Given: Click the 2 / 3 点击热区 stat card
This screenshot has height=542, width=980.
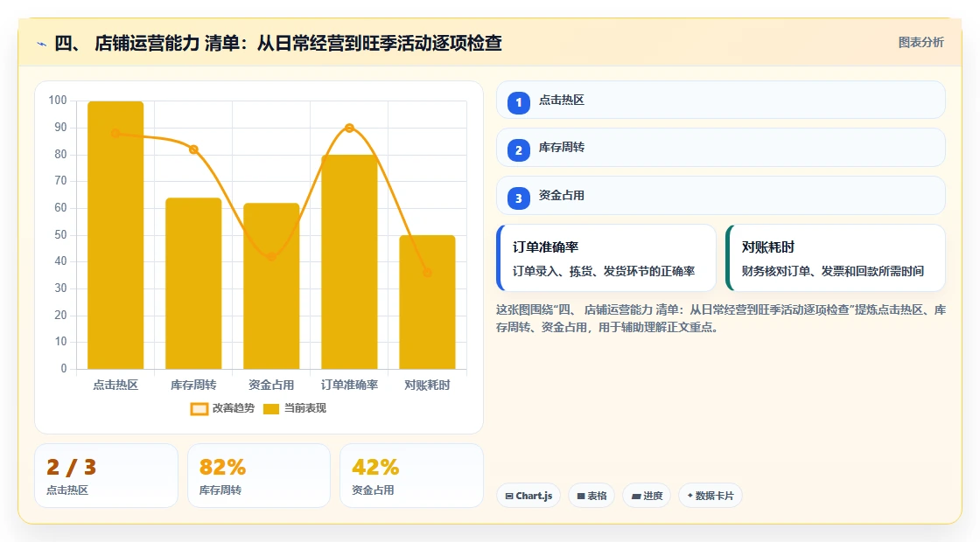Looking at the screenshot, I should [106, 476].
